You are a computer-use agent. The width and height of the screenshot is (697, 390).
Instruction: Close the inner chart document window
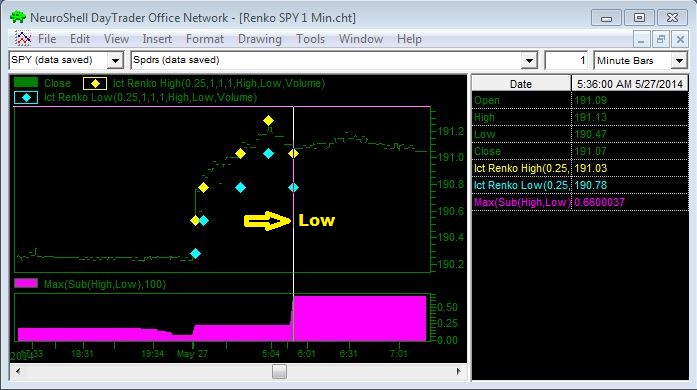coord(680,40)
